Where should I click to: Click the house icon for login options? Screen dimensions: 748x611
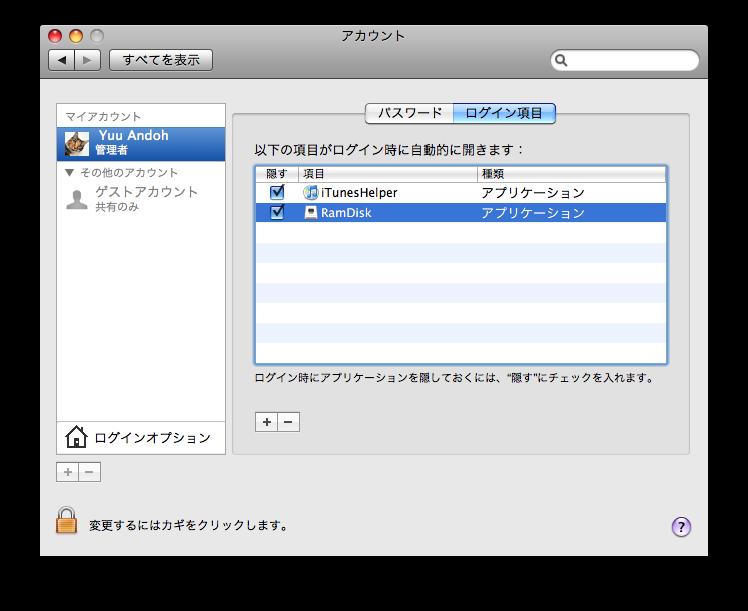(x=76, y=437)
